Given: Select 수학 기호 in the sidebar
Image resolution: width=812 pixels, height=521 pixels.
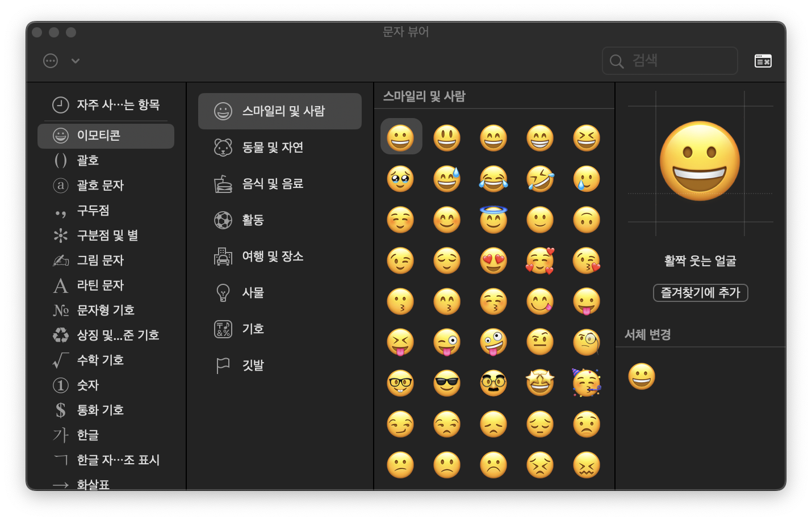Looking at the screenshot, I should click(x=106, y=360).
